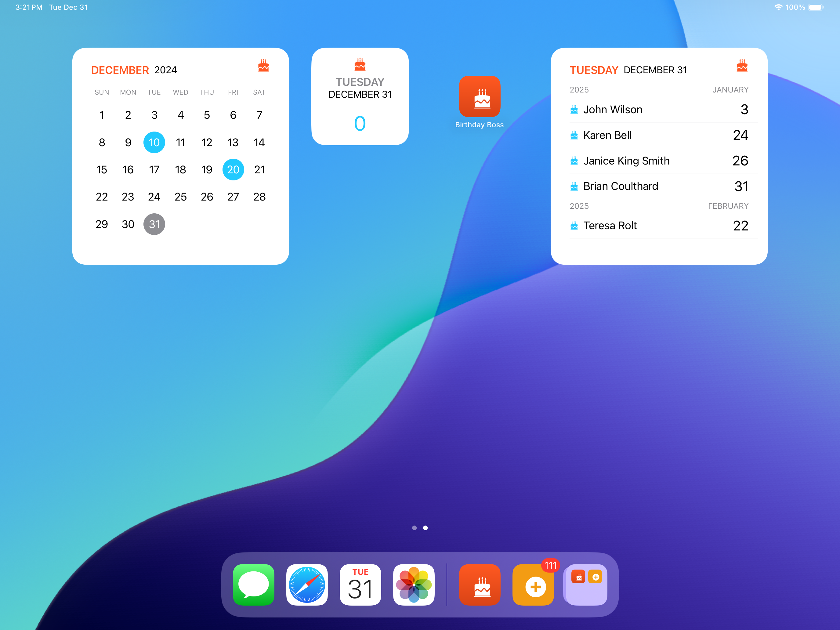Tap the number 24 next to Karen Bell
Viewport: 840px width, 630px height.
pyautogui.click(x=740, y=135)
